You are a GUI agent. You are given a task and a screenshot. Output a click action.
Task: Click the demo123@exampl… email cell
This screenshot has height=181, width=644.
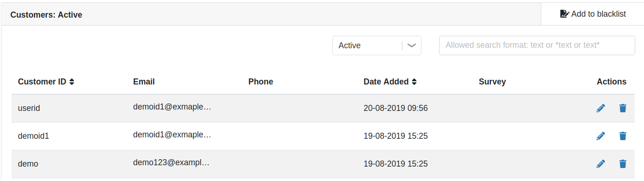point(171,163)
